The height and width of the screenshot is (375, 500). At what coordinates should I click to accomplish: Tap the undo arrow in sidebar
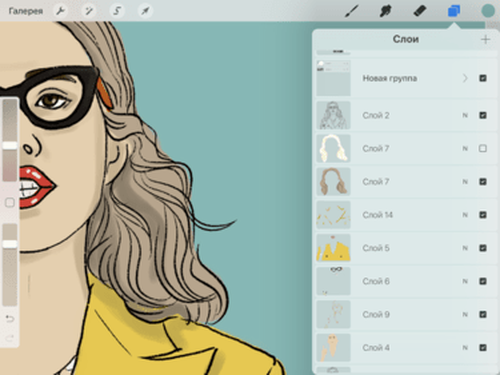pos(10,319)
